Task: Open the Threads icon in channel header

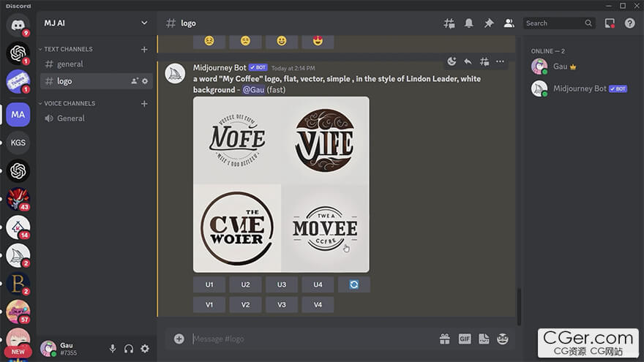Action: [449, 23]
